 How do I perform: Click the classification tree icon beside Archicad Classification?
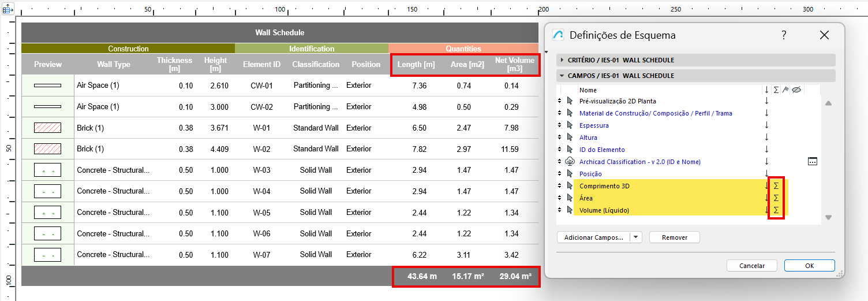click(x=570, y=162)
